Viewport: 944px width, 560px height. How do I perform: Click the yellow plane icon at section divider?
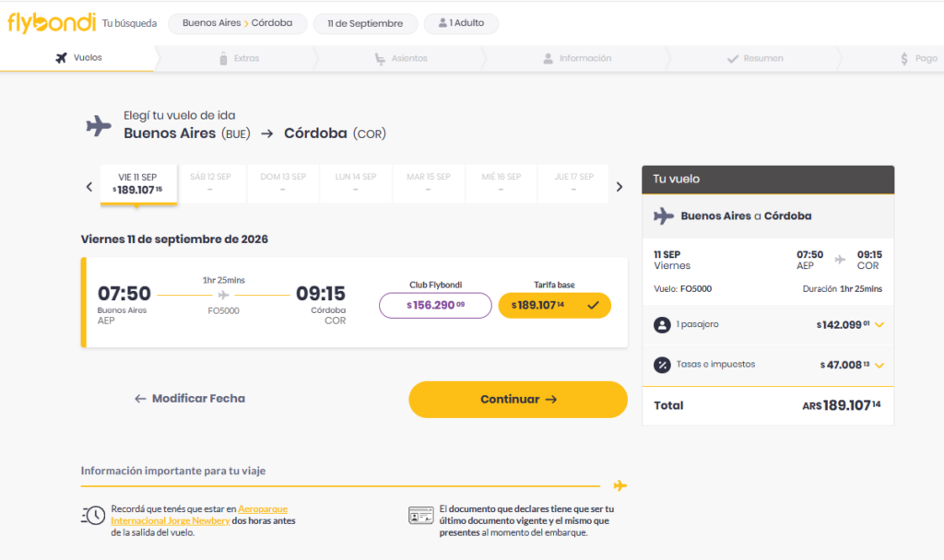point(620,485)
